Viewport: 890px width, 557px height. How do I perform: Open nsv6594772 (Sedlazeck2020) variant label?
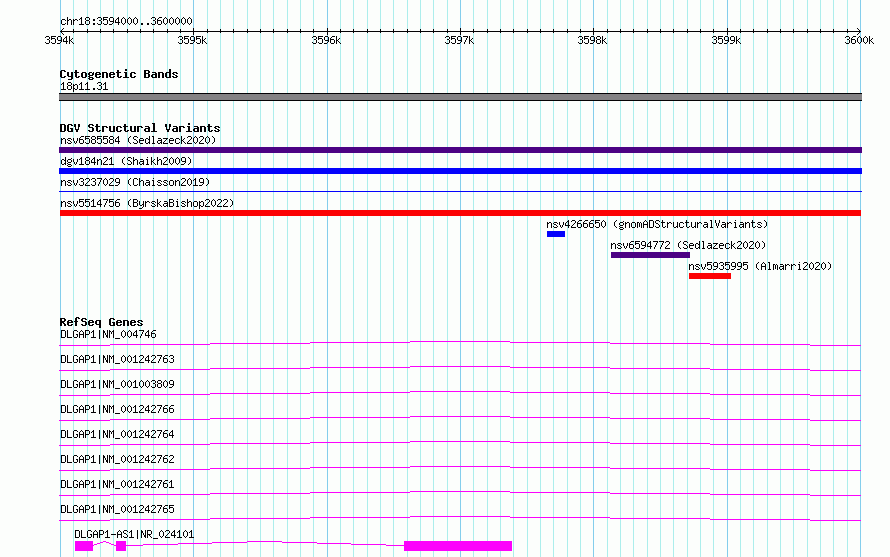689,245
